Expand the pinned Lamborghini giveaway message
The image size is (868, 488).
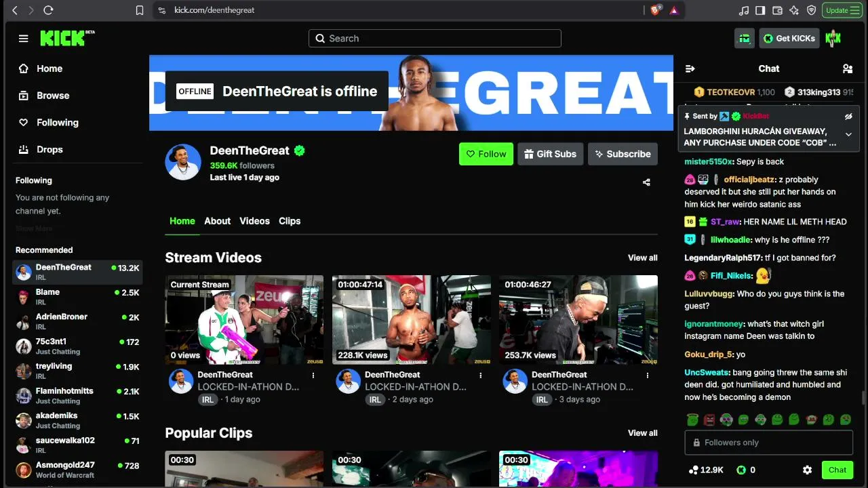pyautogui.click(x=848, y=135)
